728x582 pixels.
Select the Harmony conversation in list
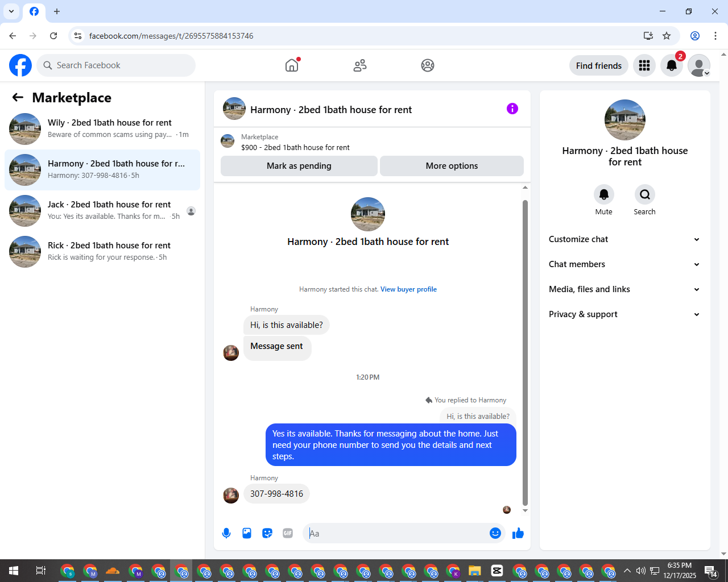[102, 170]
